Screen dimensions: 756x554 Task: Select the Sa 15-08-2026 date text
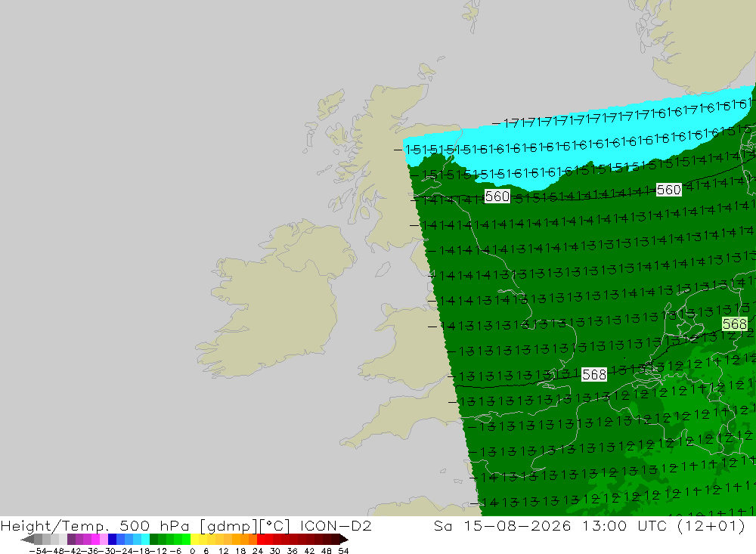502,525
